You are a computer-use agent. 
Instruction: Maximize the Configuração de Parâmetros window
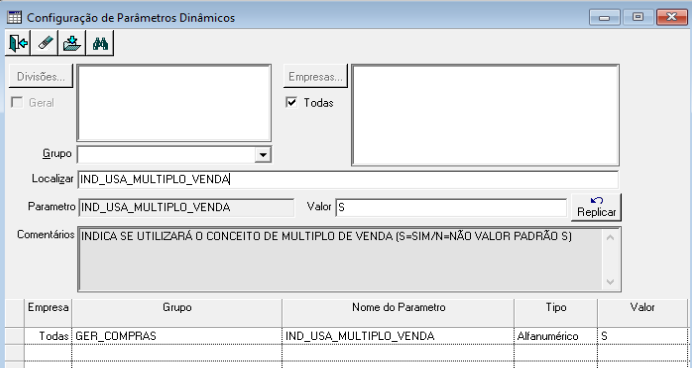[638, 18]
